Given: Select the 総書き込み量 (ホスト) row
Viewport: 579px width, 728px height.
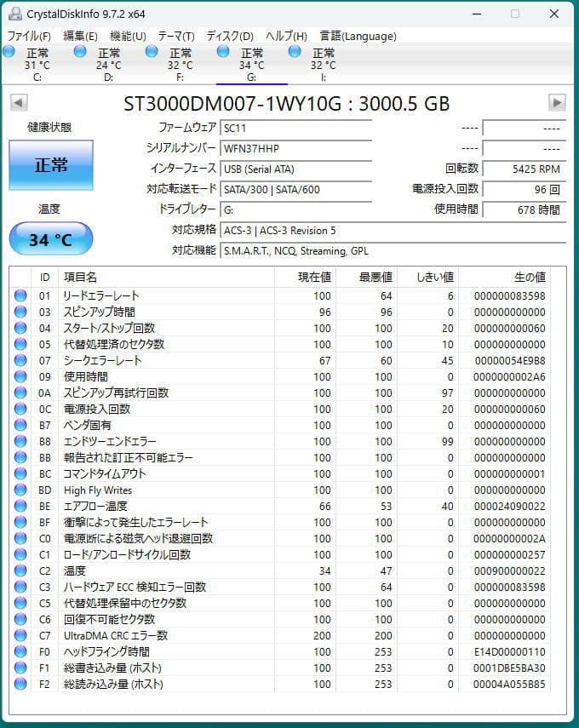Looking at the screenshot, I should 280,668.
